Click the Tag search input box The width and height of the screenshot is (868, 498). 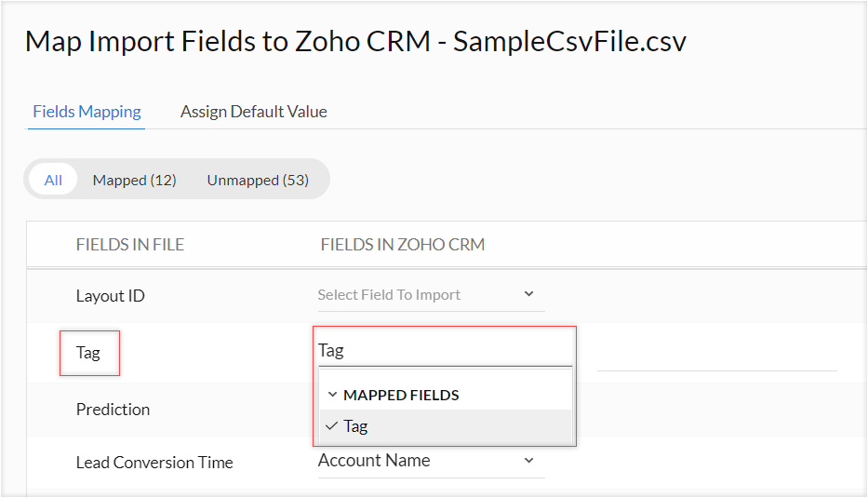[x=444, y=350]
